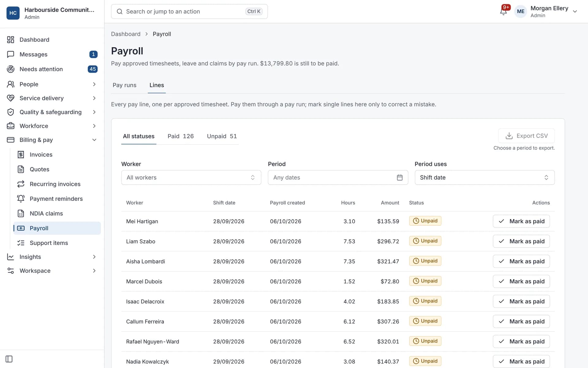Click the NDIA claims file icon

21,213
